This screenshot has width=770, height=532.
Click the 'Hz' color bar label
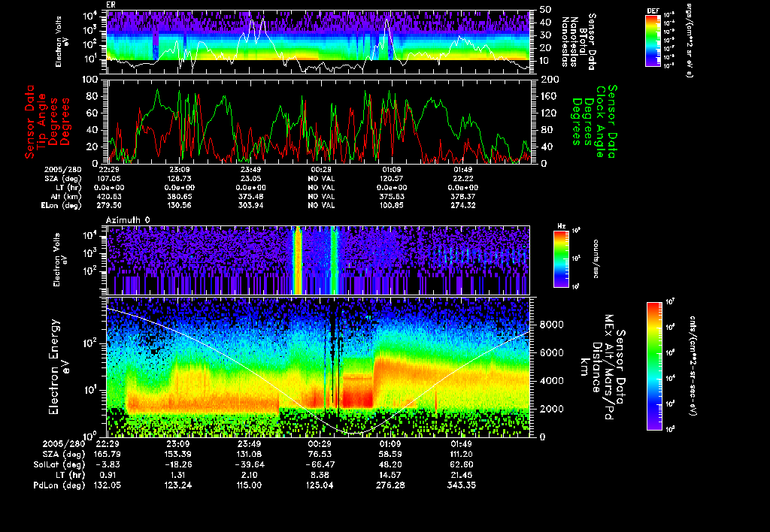coord(561,226)
